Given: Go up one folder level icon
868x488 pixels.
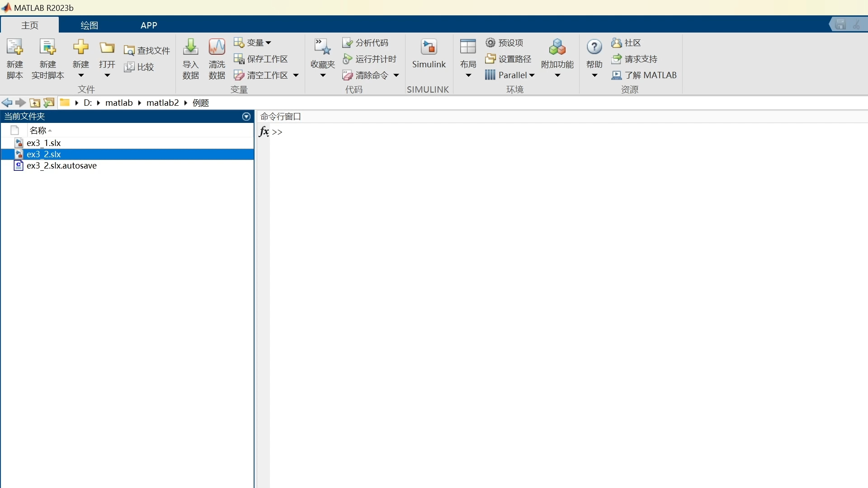Looking at the screenshot, I should (x=35, y=103).
